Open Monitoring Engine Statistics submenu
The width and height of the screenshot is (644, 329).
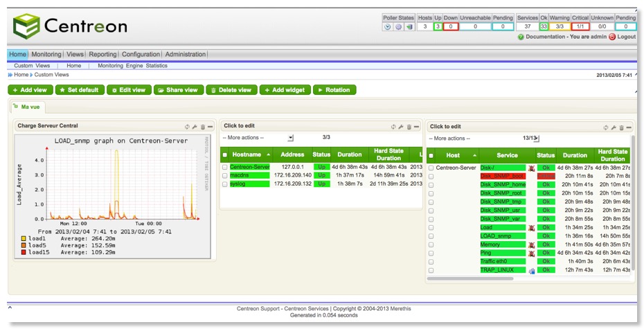click(x=132, y=66)
